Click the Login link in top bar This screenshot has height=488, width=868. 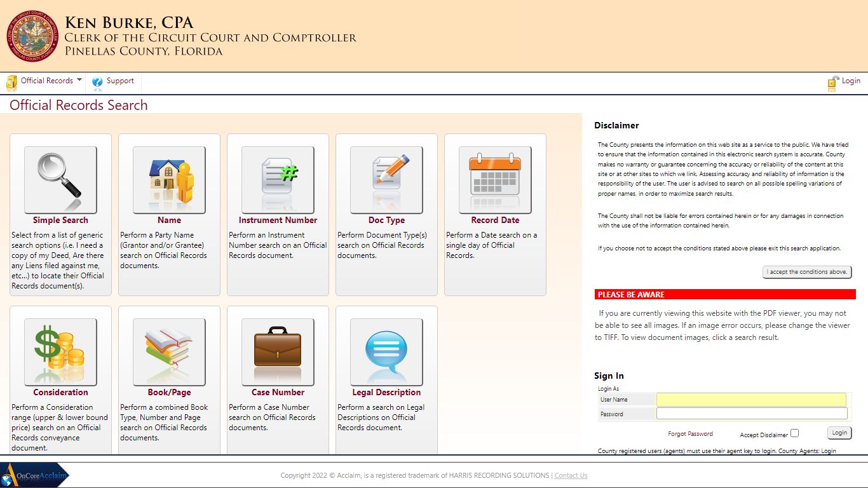[x=851, y=81]
